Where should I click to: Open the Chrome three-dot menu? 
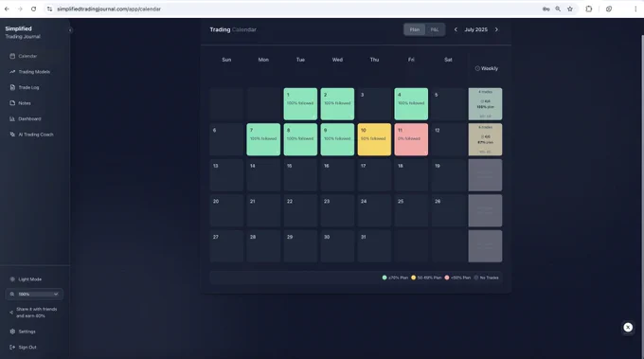(x=635, y=9)
